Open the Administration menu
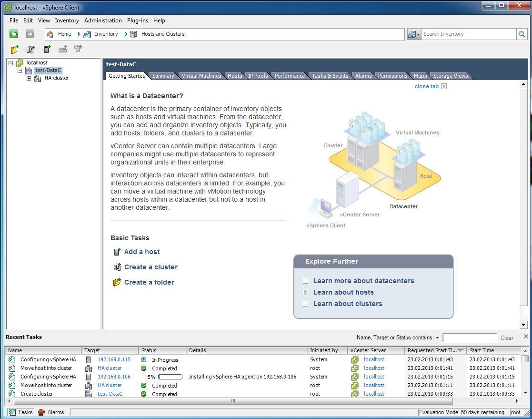Image resolution: width=532 pixels, height=419 pixels. [x=103, y=20]
